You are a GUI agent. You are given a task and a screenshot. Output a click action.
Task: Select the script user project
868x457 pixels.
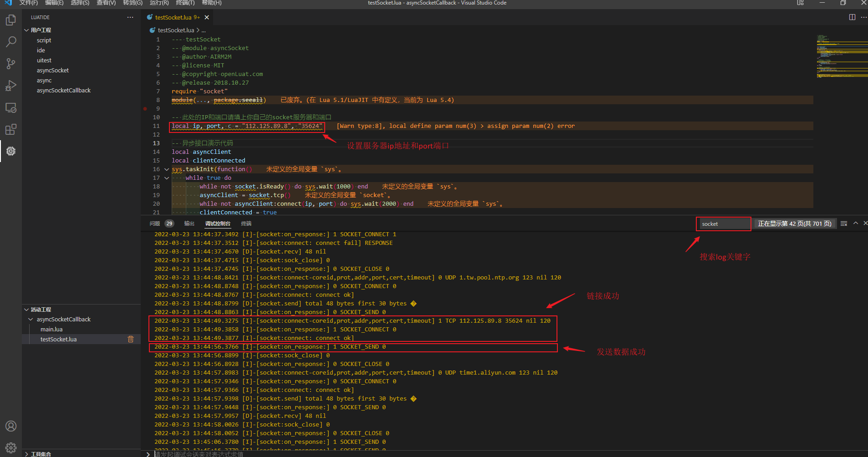[x=44, y=41]
